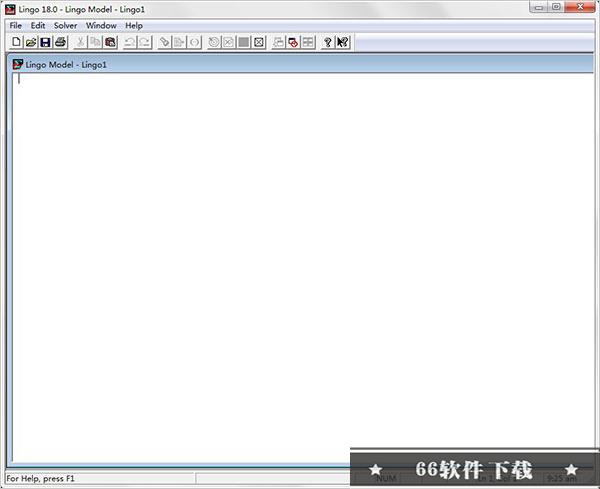Image resolution: width=600 pixels, height=489 pixels.
Task: Click Lingo Model child window icon
Action: (18, 64)
